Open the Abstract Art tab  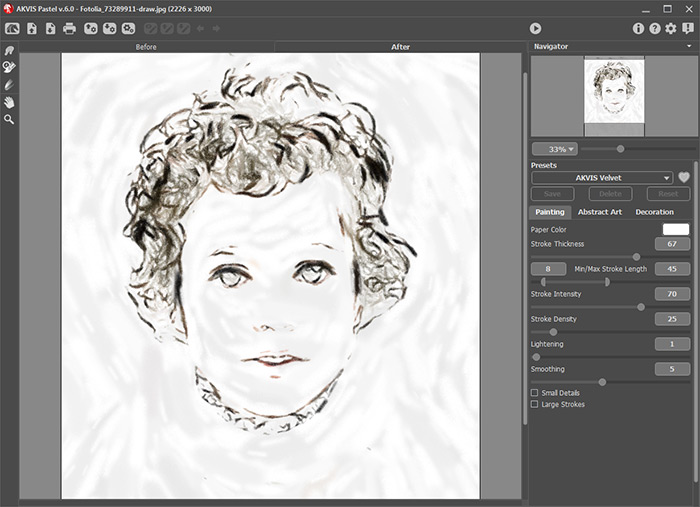(600, 212)
